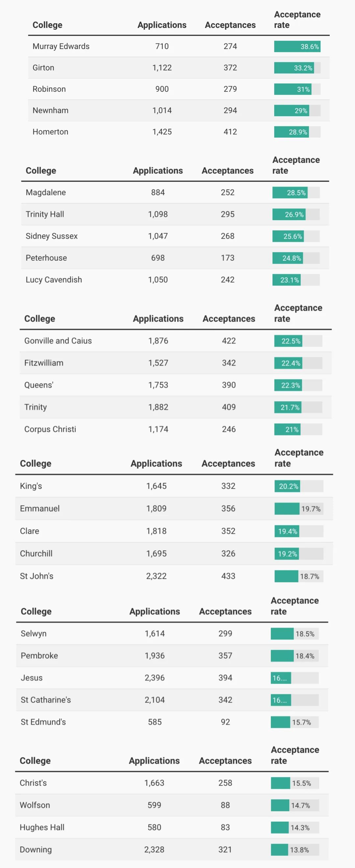Select the Downing college row name

(x=36, y=850)
